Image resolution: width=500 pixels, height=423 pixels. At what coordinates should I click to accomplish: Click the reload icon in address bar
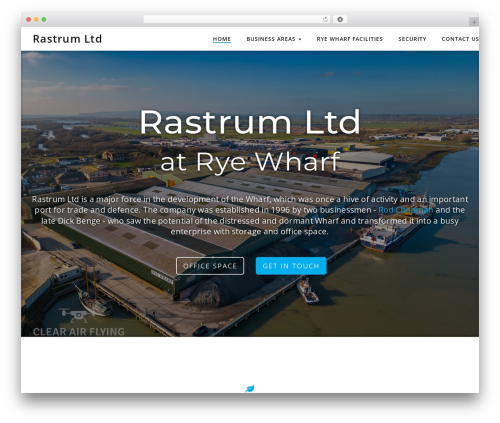pos(325,20)
